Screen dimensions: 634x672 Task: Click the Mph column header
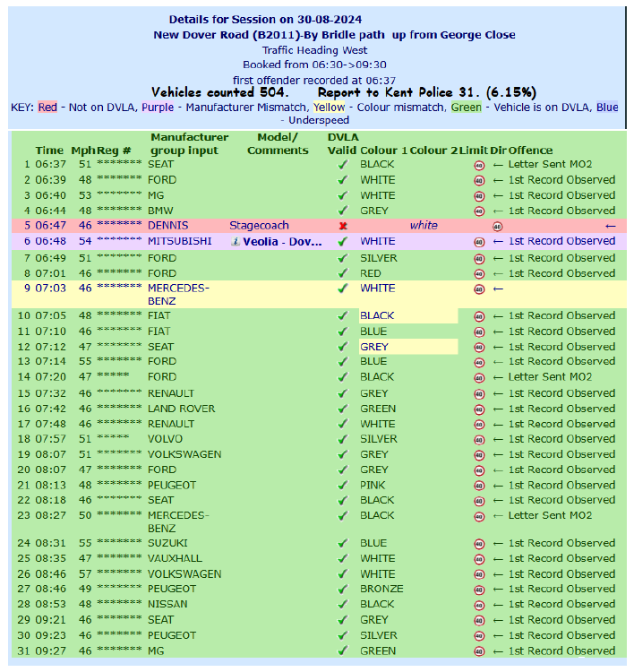83,151
